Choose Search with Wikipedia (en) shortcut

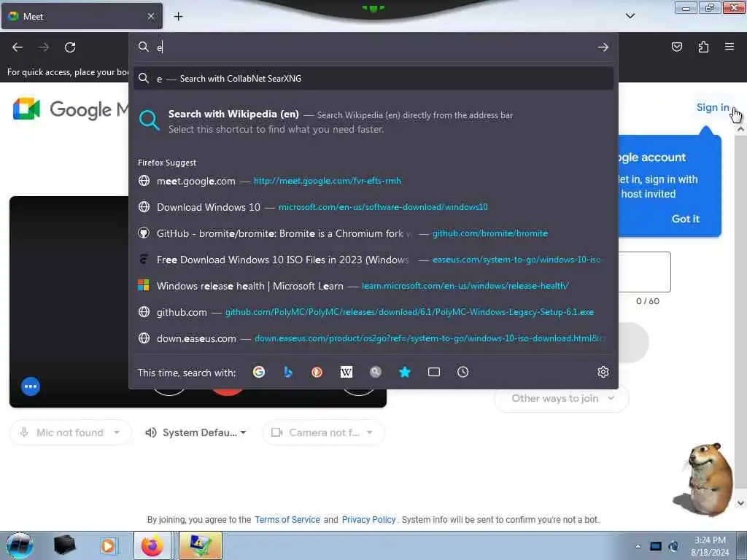click(373, 122)
